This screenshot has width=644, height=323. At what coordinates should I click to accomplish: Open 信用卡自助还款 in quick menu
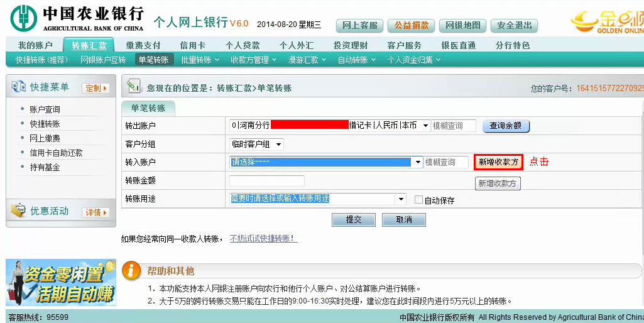(x=57, y=153)
